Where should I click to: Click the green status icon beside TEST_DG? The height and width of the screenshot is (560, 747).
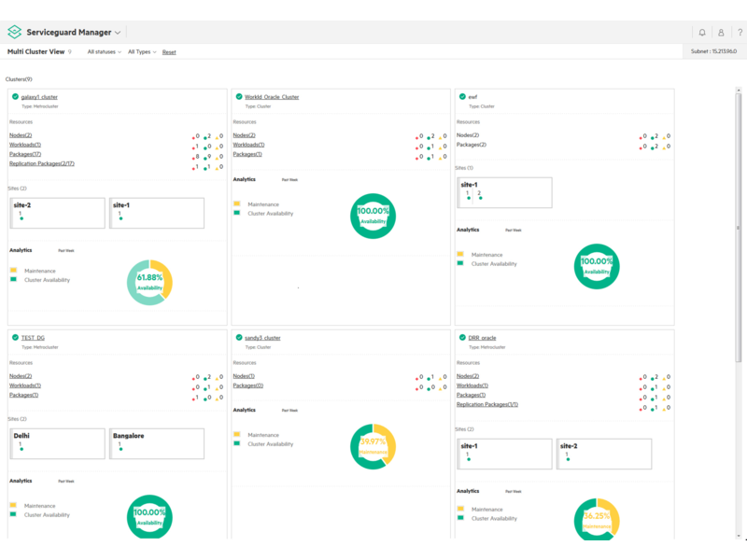[15, 338]
